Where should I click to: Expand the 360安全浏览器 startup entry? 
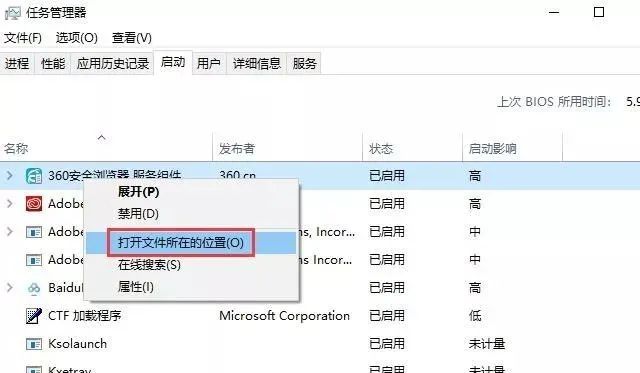10,176
